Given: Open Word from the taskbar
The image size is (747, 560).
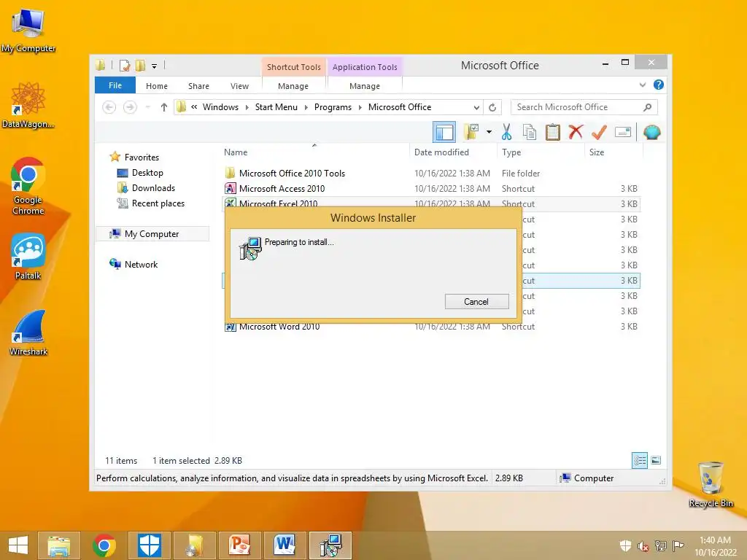Looking at the screenshot, I should 285,545.
